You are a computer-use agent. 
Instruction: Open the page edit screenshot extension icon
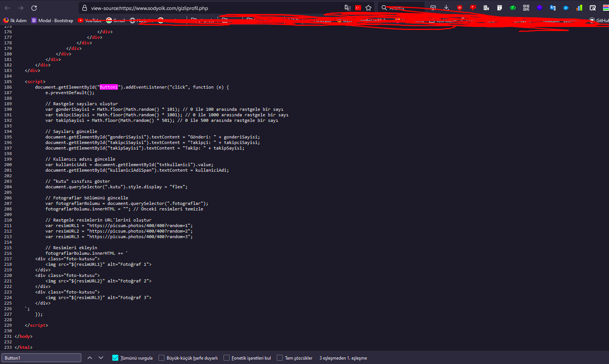[593, 8]
